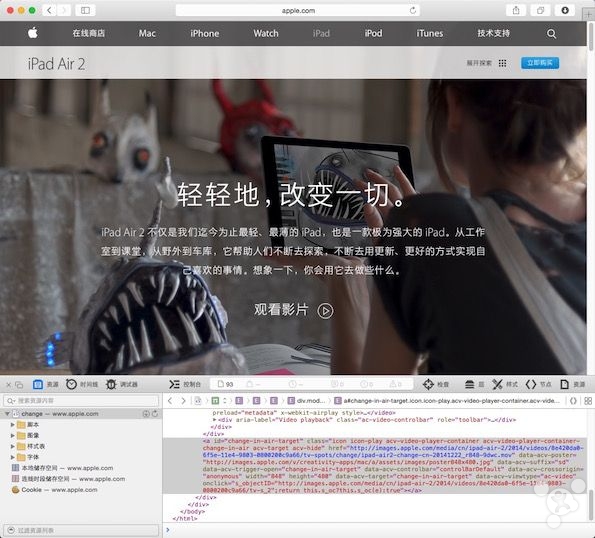Go to the iTunes navigation link
Image resolution: width=595 pixels, height=538 pixels.
430,33
